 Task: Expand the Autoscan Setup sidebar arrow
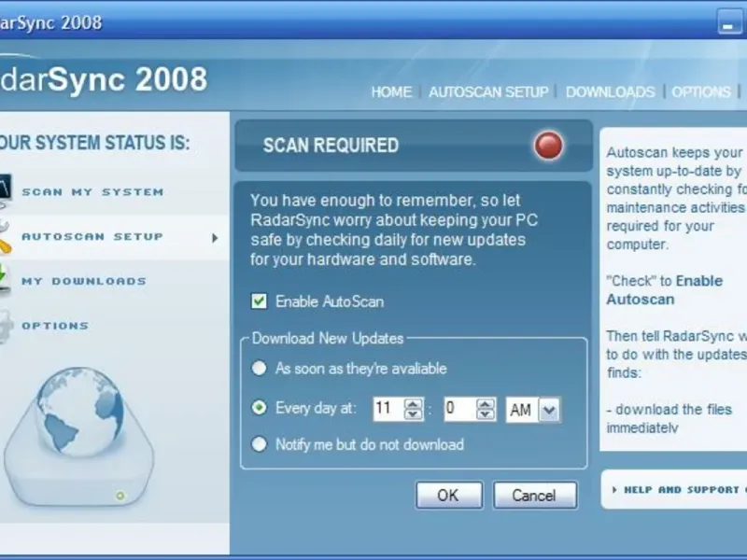[215, 238]
